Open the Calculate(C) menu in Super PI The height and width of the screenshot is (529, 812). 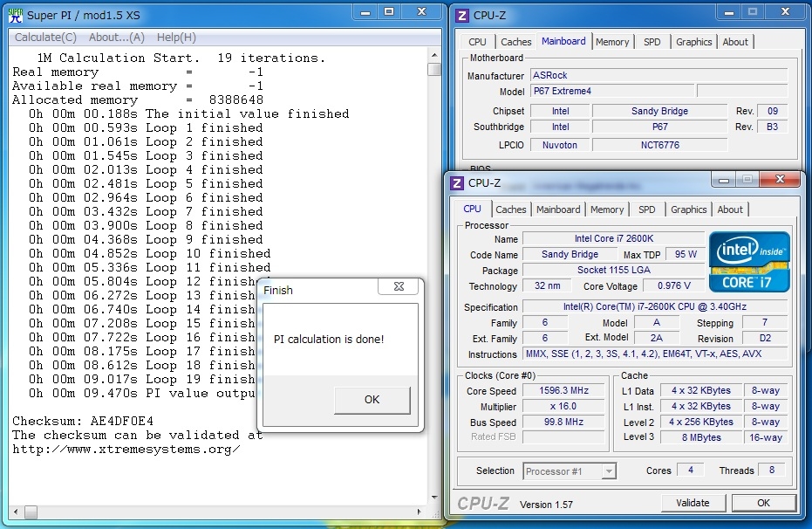click(45, 38)
